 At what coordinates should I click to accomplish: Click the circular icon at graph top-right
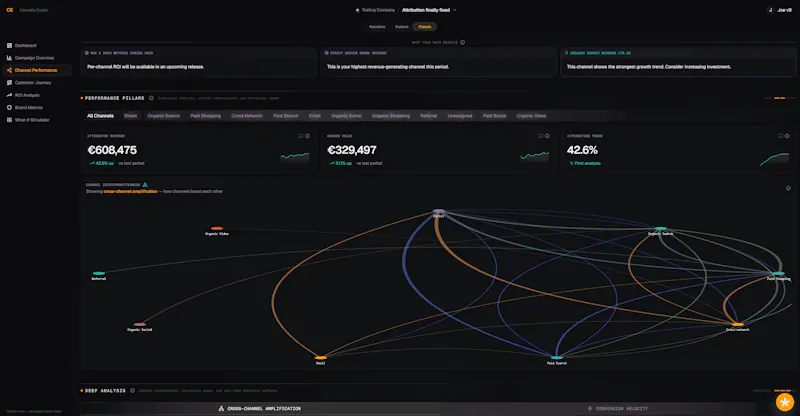[788, 188]
